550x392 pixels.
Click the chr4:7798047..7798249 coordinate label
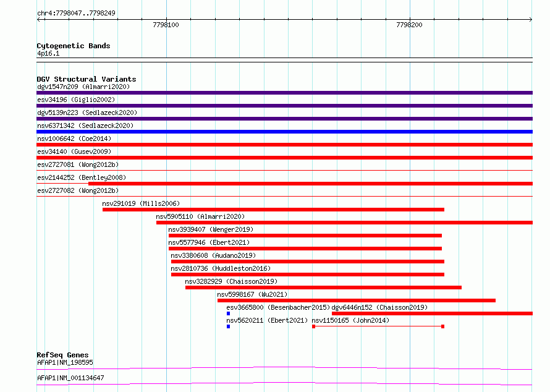coord(76,13)
